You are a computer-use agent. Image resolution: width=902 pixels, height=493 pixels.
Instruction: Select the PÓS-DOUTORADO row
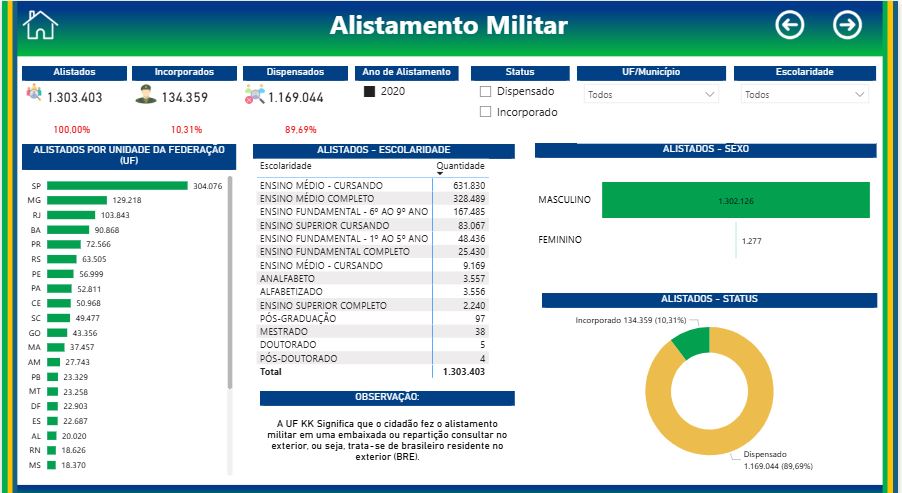[x=372, y=358]
